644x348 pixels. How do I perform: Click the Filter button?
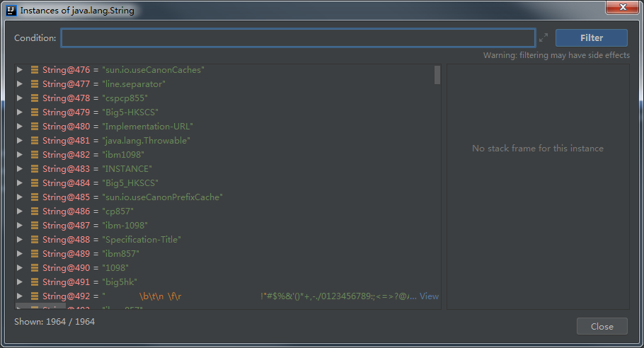(x=592, y=37)
